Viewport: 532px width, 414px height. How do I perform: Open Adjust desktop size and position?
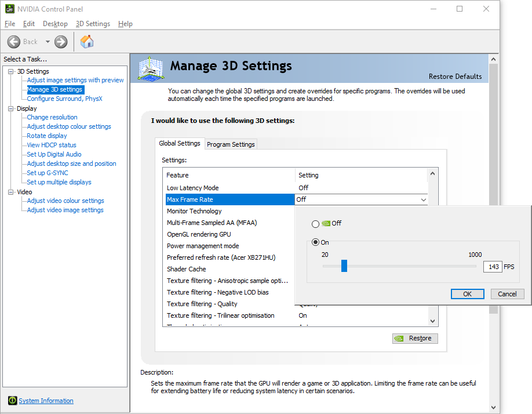71,164
